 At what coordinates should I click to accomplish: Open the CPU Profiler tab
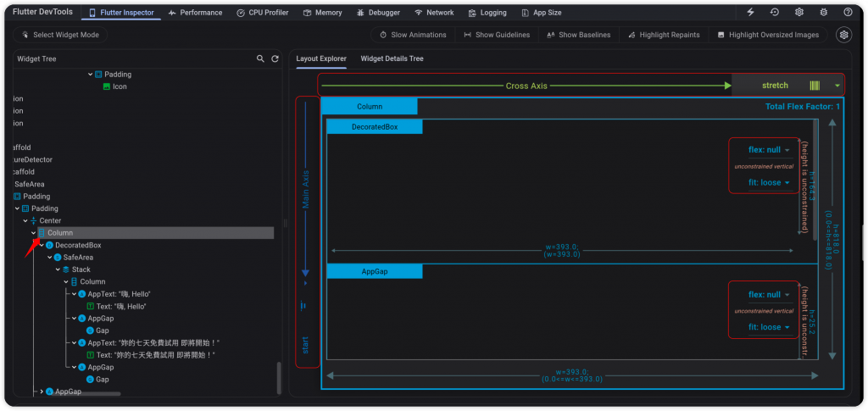[263, 12]
